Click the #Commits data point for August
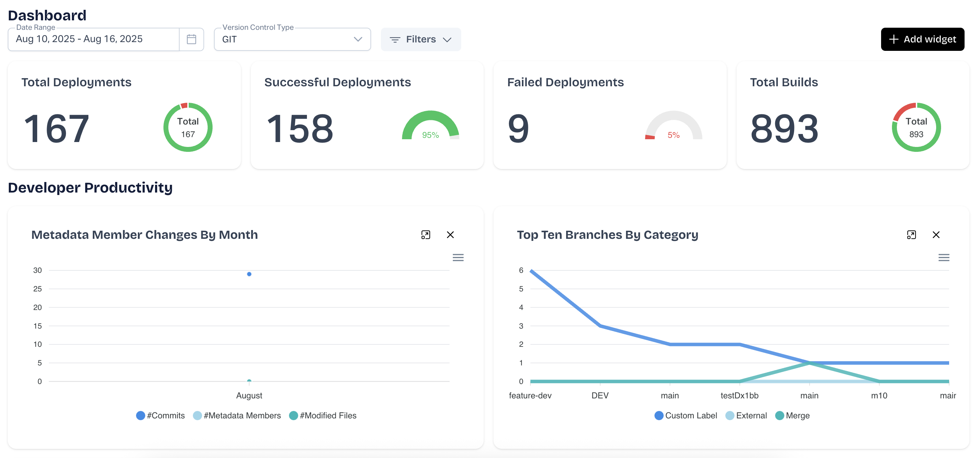The image size is (980, 458). click(249, 274)
